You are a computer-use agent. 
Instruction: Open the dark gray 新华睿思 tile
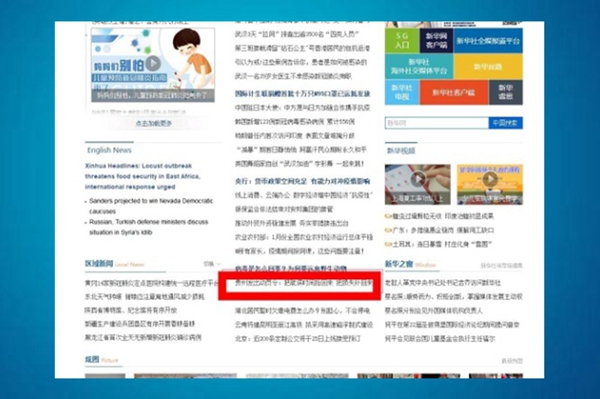click(505, 92)
